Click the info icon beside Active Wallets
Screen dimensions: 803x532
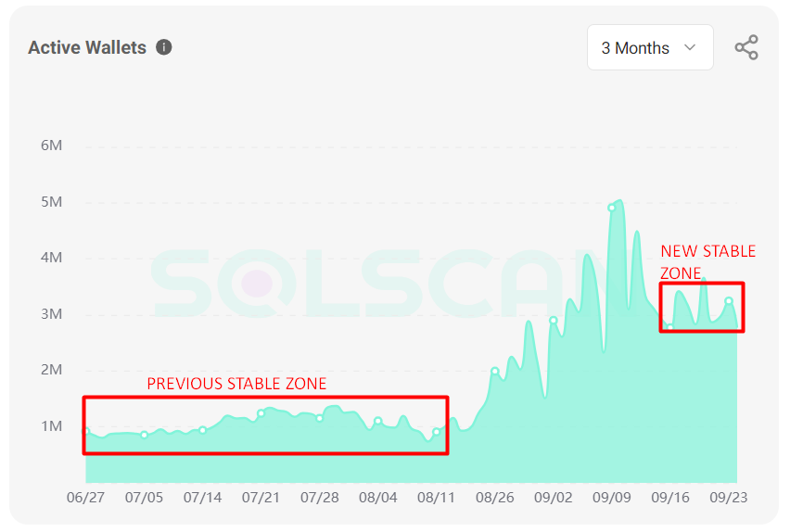[164, 47]
